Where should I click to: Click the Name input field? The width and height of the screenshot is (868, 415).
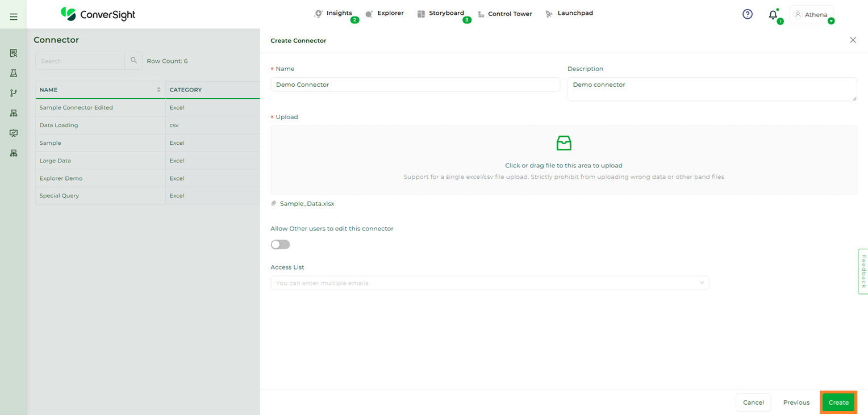point(415,85)
